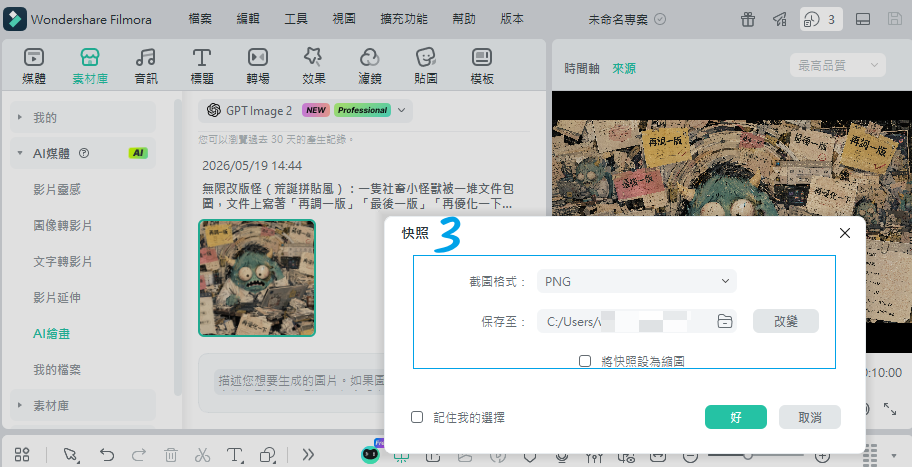Click the project saved checkmark icon
Image resolution: width=912 pixels, height=467 pixels.
[x=660, y=19]
